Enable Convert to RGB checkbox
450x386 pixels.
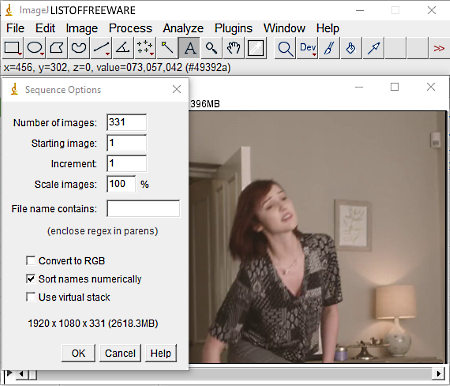click(x=31, y=260)
